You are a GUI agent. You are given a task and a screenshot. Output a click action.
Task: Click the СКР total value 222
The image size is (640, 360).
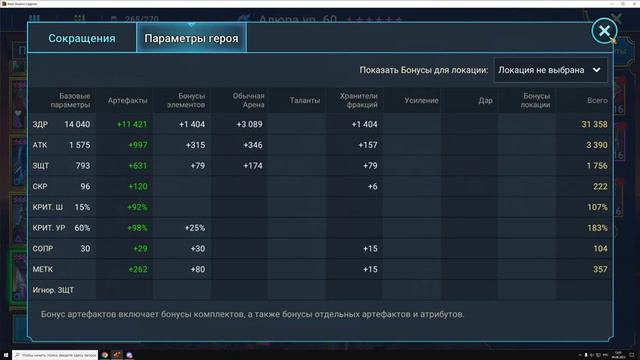tap(600, 187)
